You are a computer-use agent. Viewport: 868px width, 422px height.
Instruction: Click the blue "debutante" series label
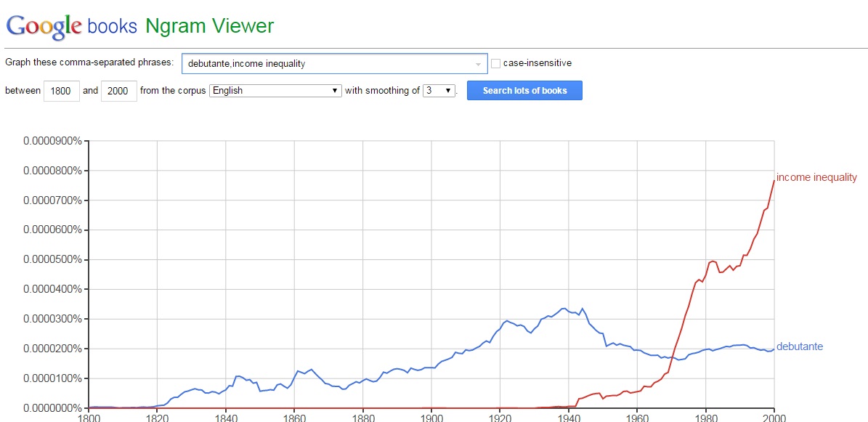800,346
